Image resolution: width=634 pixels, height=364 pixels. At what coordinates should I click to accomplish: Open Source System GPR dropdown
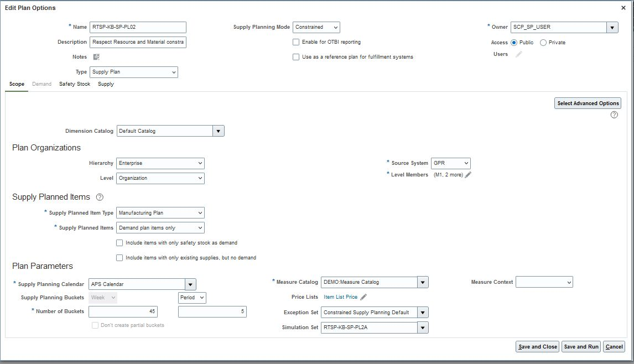coord(450,163)
